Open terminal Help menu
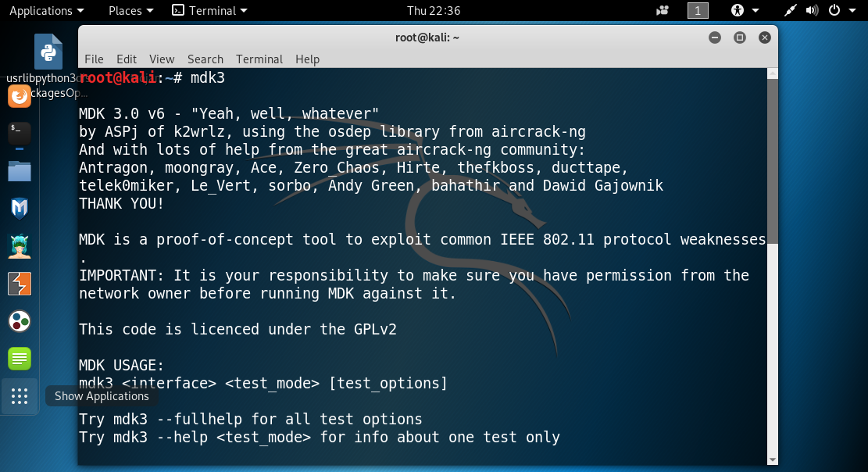Screen dimensions: 868x472 307,59
